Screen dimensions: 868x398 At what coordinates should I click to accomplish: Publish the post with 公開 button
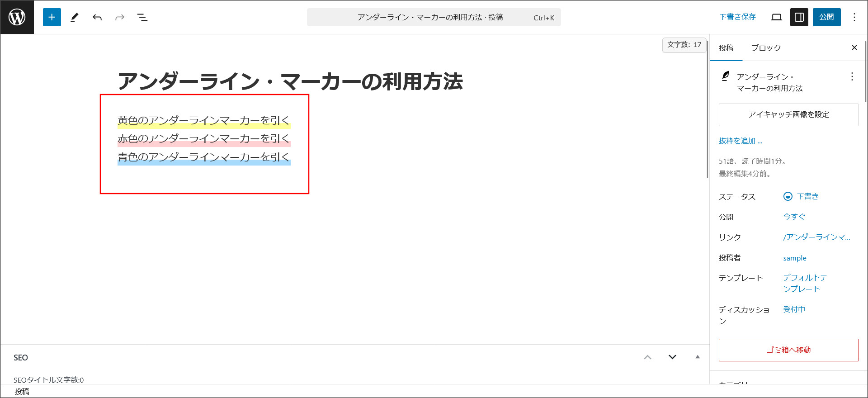coord(827,17)
